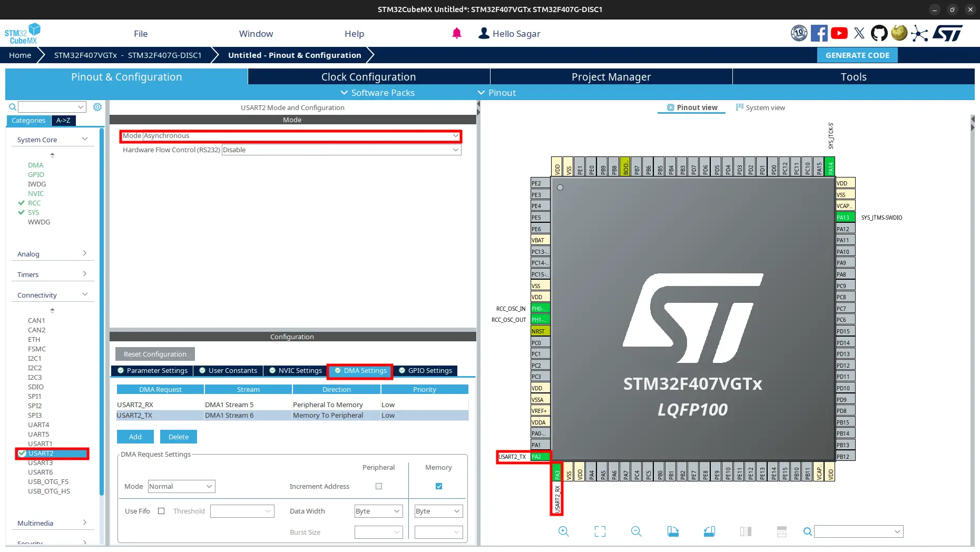The height and width of the screenshot is (552, 980).
Task: Fit the chip to the view area
Action: (600, 531)
